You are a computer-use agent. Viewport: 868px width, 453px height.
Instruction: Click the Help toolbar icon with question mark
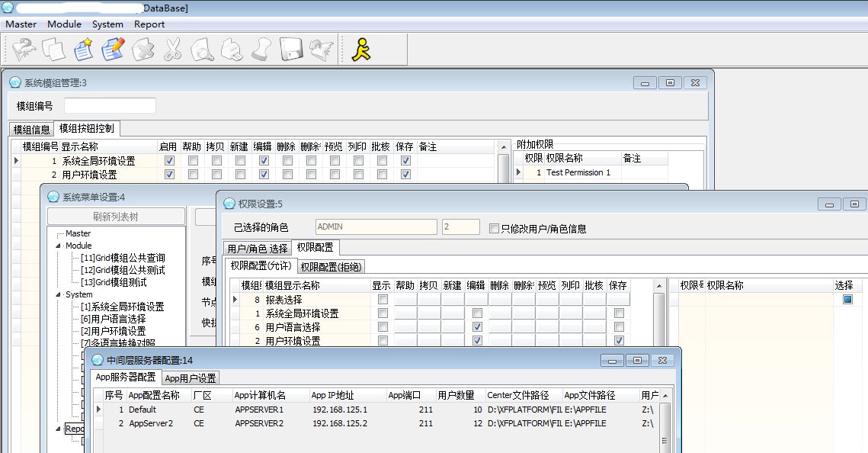[24, 50]
